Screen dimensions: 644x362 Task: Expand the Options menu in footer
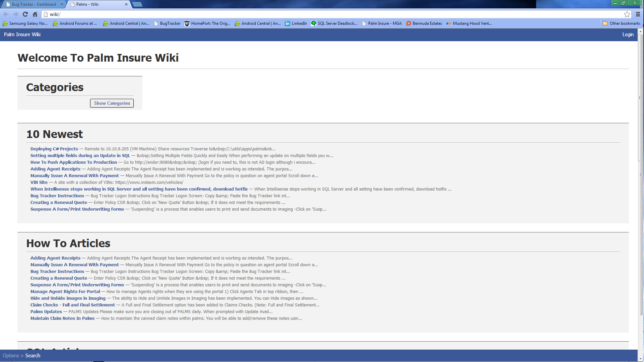(x=11, y=356)
